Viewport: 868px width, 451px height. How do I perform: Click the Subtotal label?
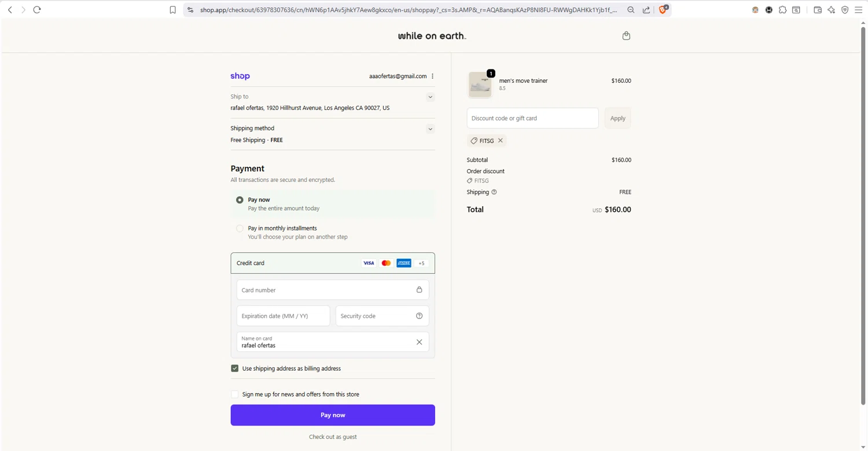477,160
